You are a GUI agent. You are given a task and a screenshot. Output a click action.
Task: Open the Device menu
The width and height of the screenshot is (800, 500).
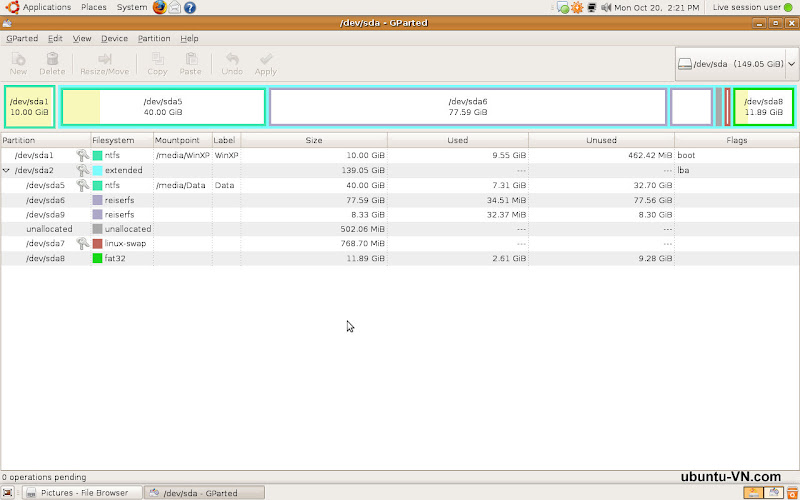(x=114, y=38)
